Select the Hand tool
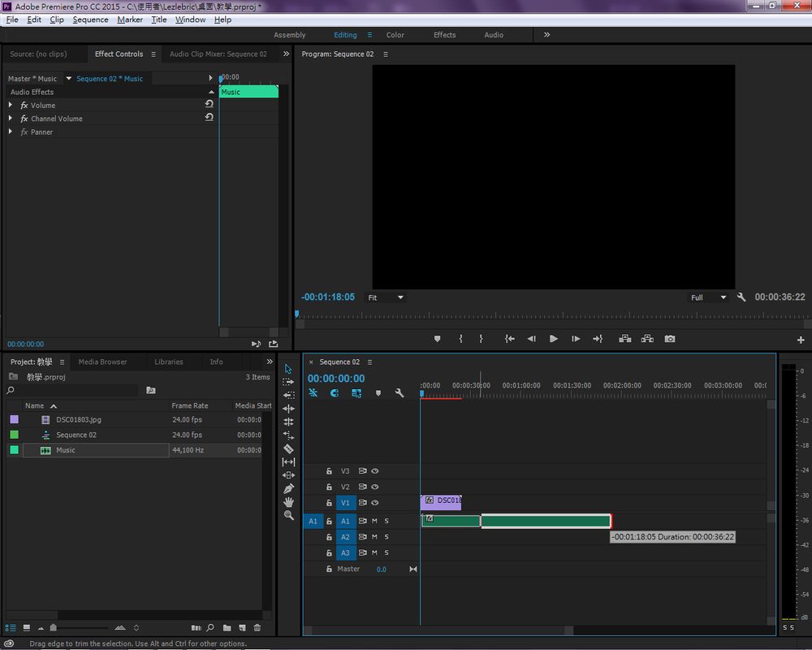This screenshot has height=650, width=812. point(288,502)
